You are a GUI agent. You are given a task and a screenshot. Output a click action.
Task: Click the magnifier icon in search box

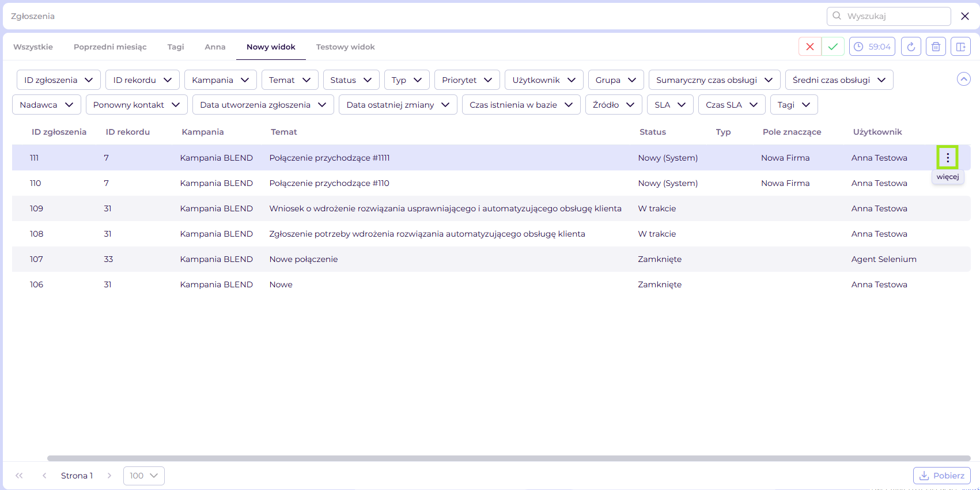[x=837, y=16]
